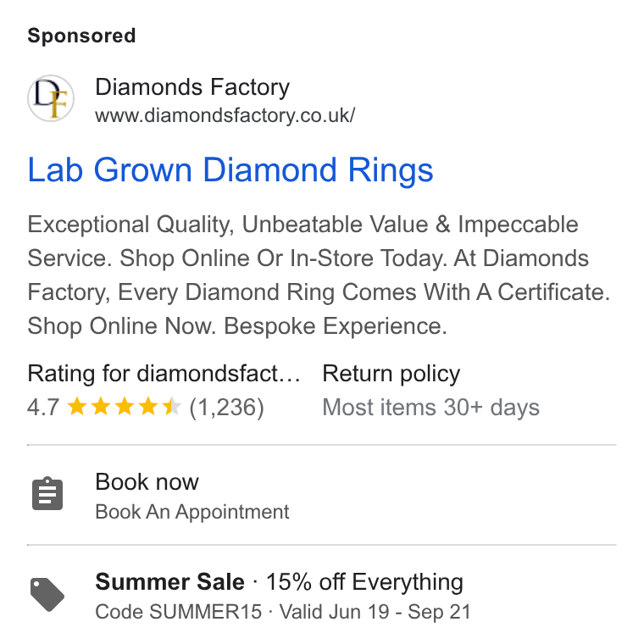The height and width of the screenshot is (644, 644).
Task: Click the 4.7 rating score
Action: [43, 408]
